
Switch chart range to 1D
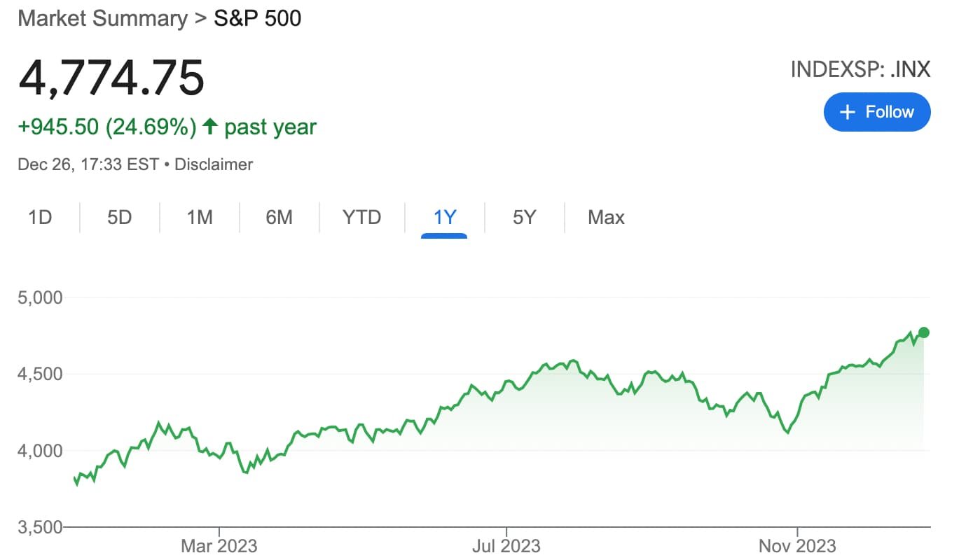pyautogui.click(x=40, y=218)
